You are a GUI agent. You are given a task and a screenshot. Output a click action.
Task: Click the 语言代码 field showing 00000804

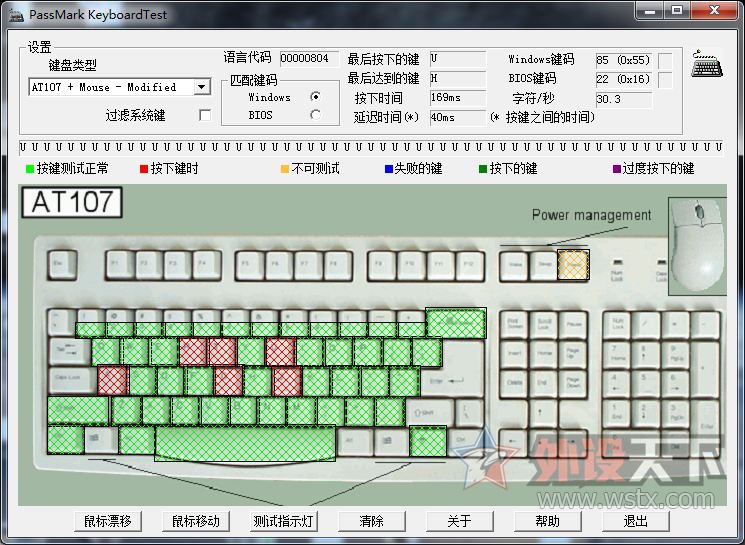click(309, 59)
